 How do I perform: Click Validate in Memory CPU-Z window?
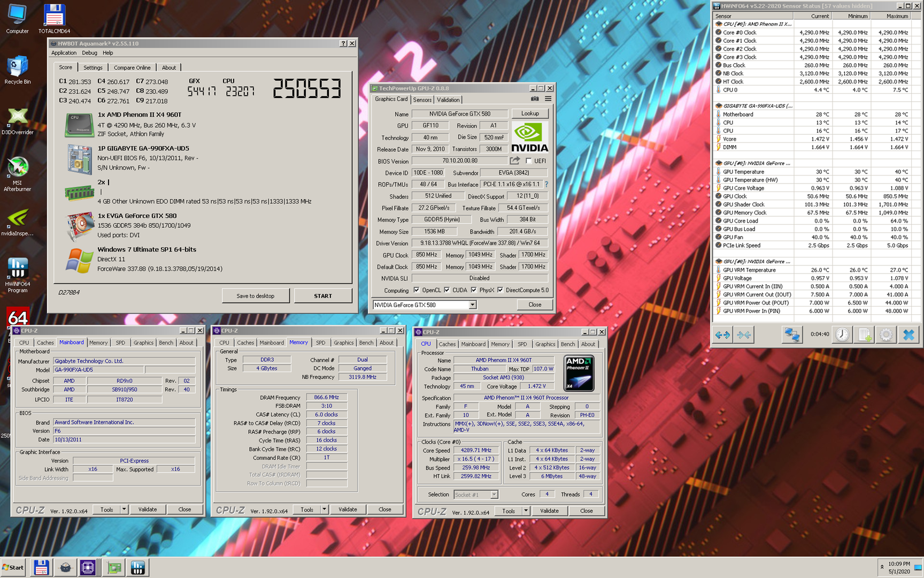[x=348, y=509]
